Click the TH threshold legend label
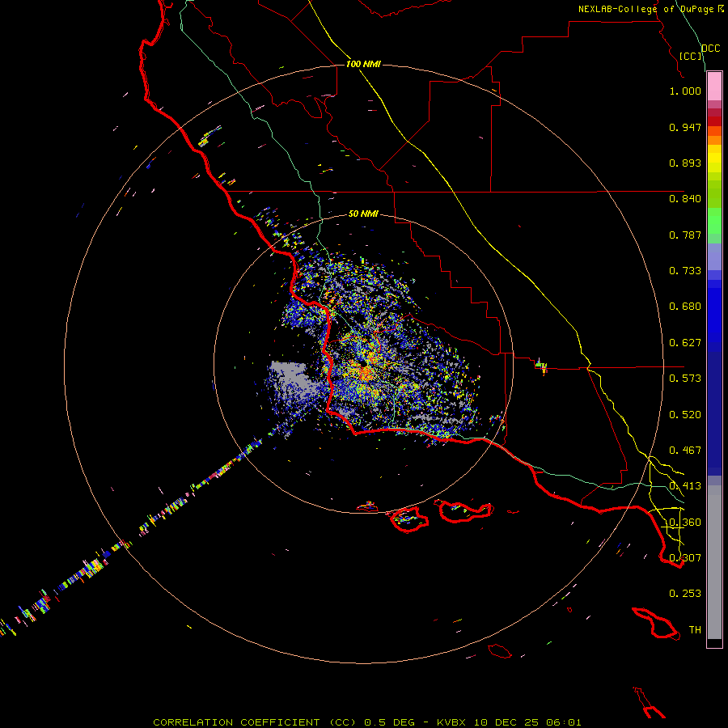Image resolution: width=728 pixels, height=728 pixels. point(695,630)
